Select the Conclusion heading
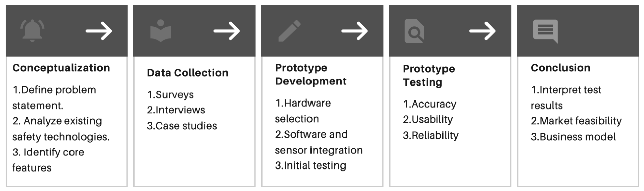Image resolution: width=644 pixels, height=191 pixels. point(561,68)
